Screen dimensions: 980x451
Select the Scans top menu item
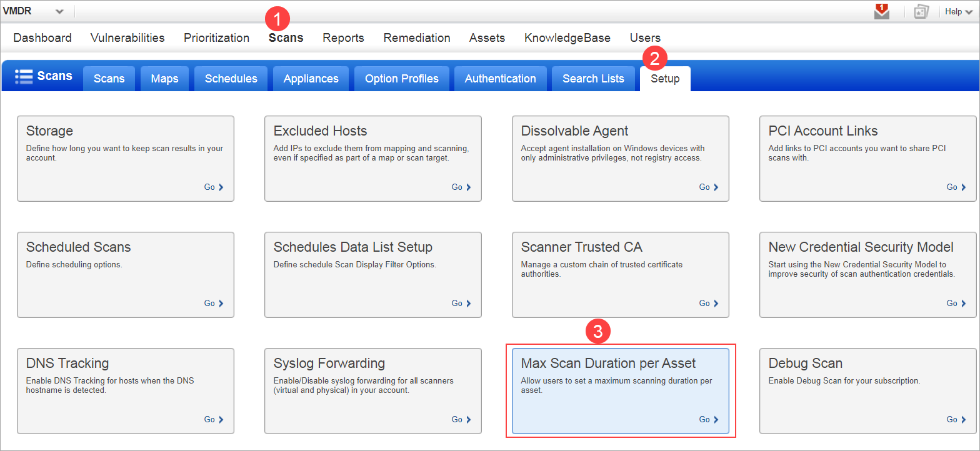[286, 37]
